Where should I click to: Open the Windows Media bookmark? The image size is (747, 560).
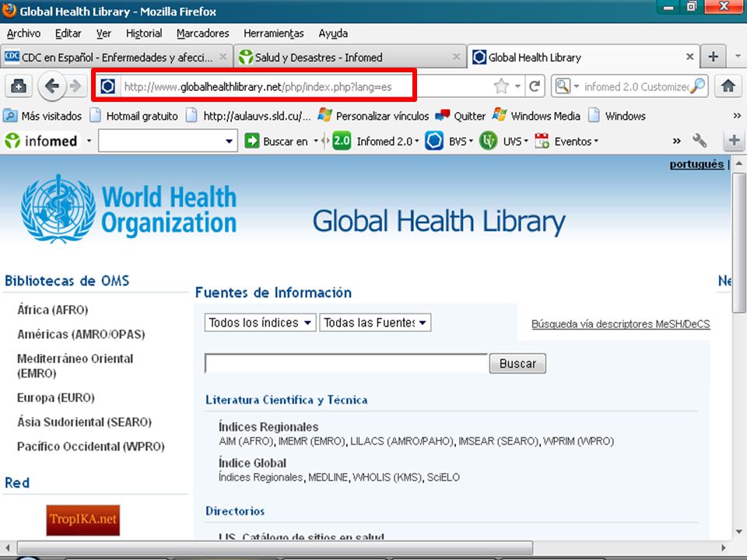[536, 116]
